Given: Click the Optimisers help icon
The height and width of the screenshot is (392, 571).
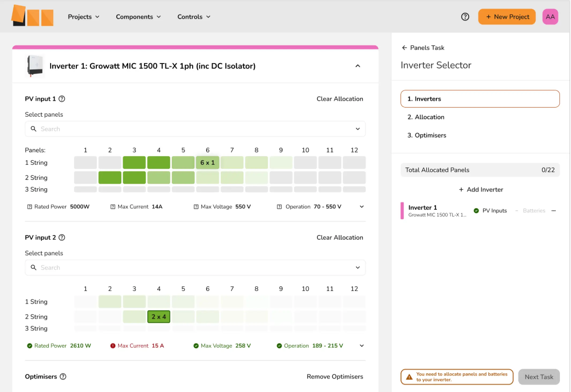Looking at the screenshot, I should tap(63, 376).
